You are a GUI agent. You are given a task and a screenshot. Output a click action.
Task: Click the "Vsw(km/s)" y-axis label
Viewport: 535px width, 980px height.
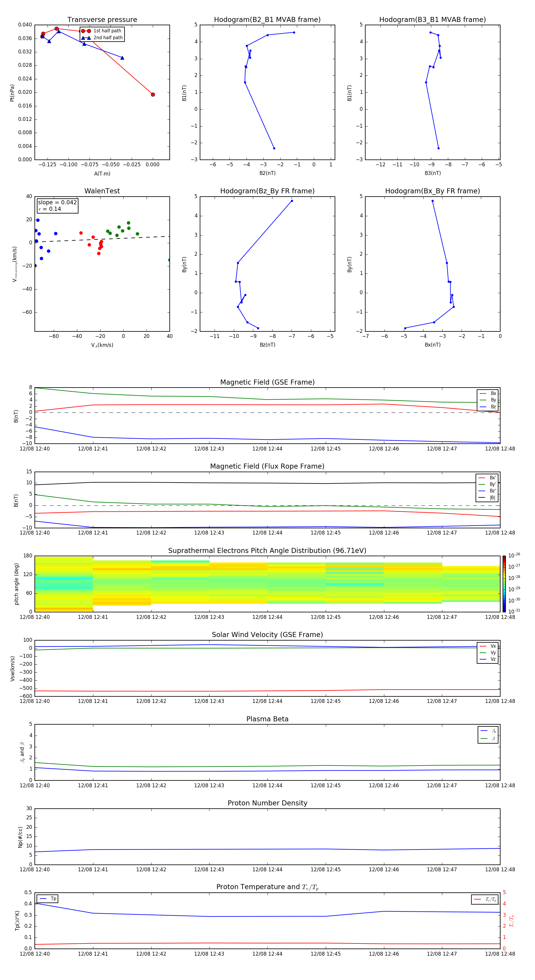12,668
